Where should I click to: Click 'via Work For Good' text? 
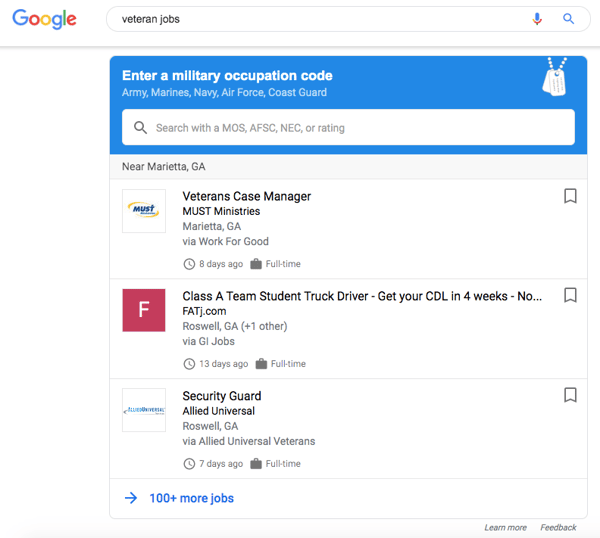tap(225, 241)
